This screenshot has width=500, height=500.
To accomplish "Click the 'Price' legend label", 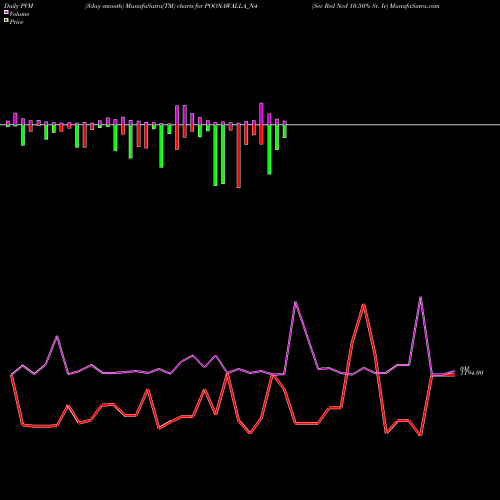I will pyautogui.click(x=16, y=22).
